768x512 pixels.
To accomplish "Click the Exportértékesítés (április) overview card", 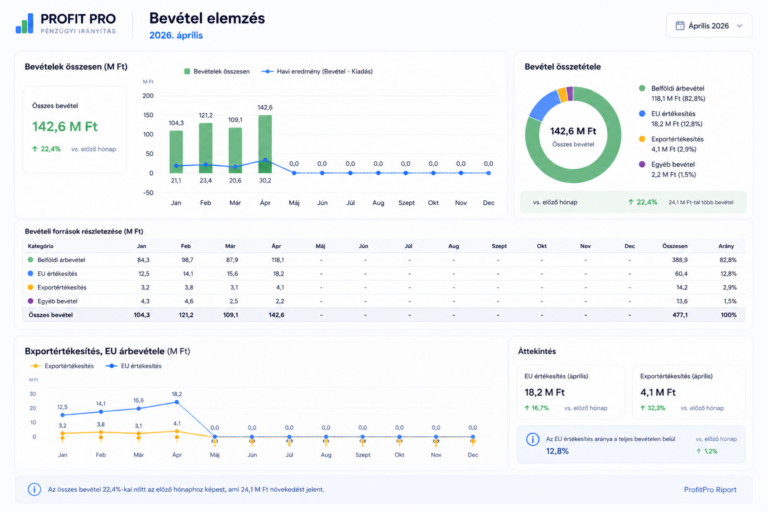I will (x=689, y=392).
